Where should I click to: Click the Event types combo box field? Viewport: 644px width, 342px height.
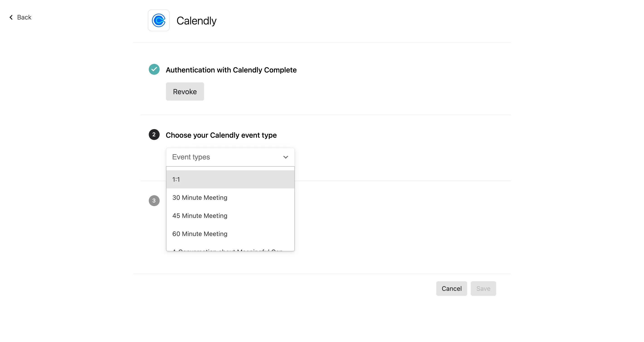(x=230, y=157)
